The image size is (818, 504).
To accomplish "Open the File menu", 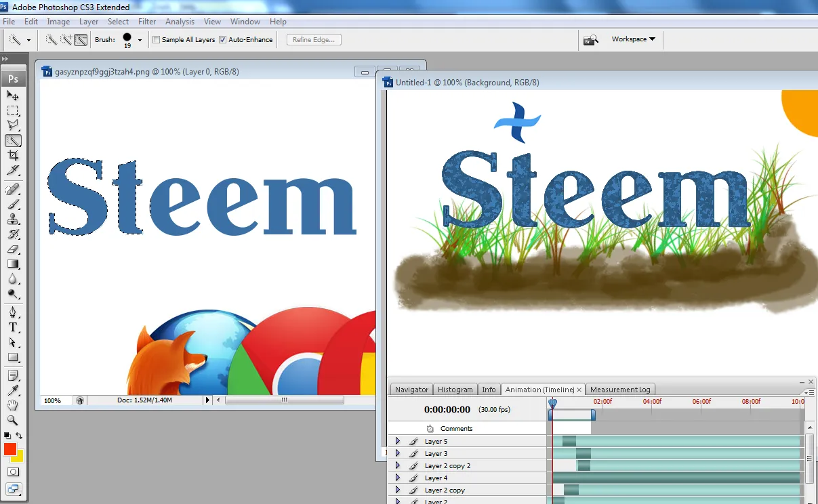I will point(9,22).
